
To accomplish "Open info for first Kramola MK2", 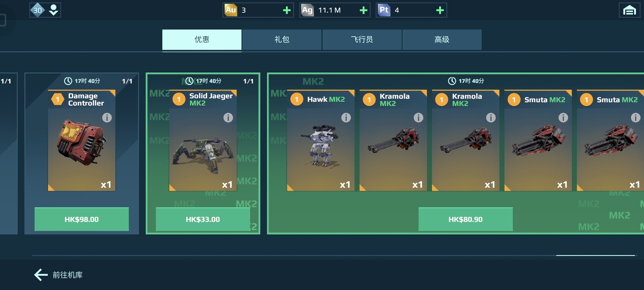I will (418, 118).
